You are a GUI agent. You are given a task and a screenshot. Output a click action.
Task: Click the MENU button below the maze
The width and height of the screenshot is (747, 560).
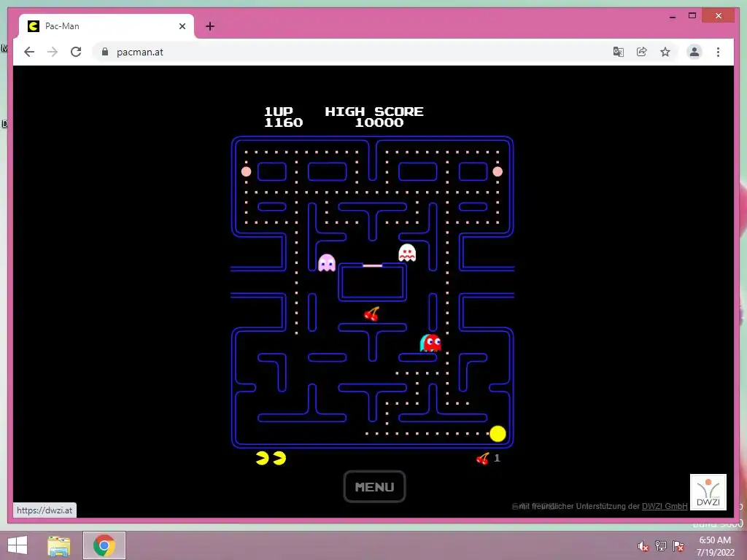pos(374,486)
